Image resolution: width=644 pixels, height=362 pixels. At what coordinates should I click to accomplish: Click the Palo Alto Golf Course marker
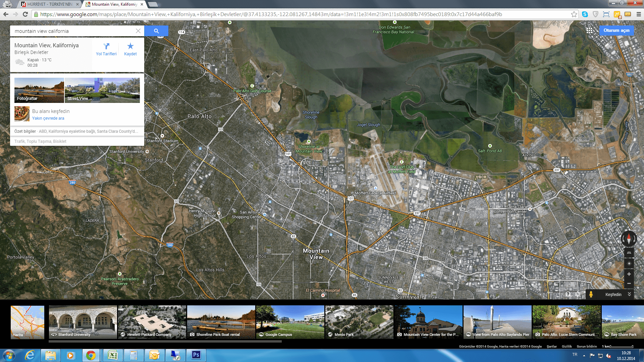click(252, 86)
